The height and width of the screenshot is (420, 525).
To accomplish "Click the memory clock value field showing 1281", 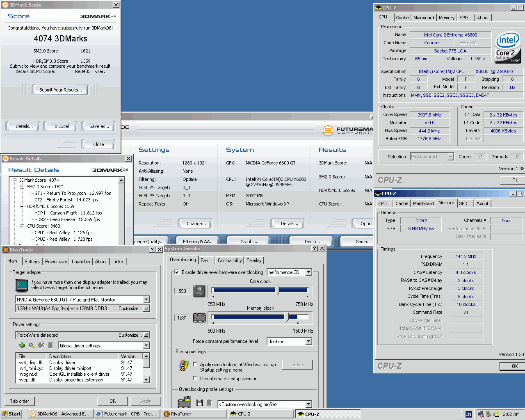I will (x=183, y=317).
